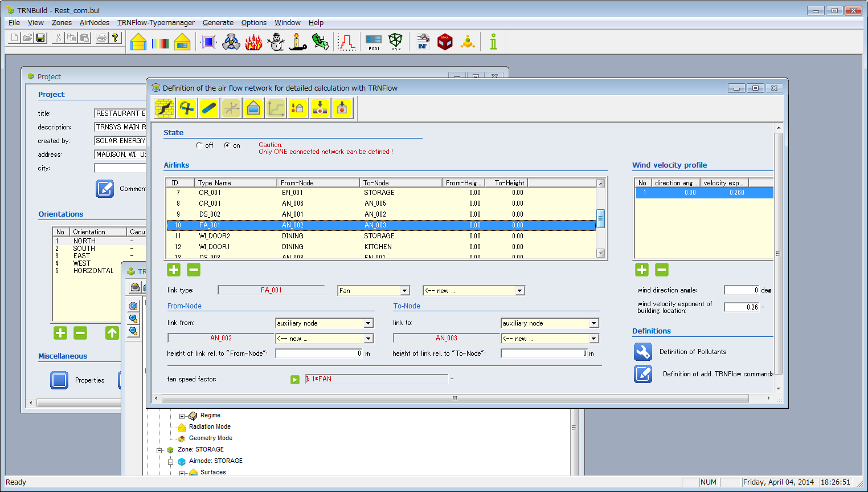Delete the selected airlink with green minus

click(194, 270)
